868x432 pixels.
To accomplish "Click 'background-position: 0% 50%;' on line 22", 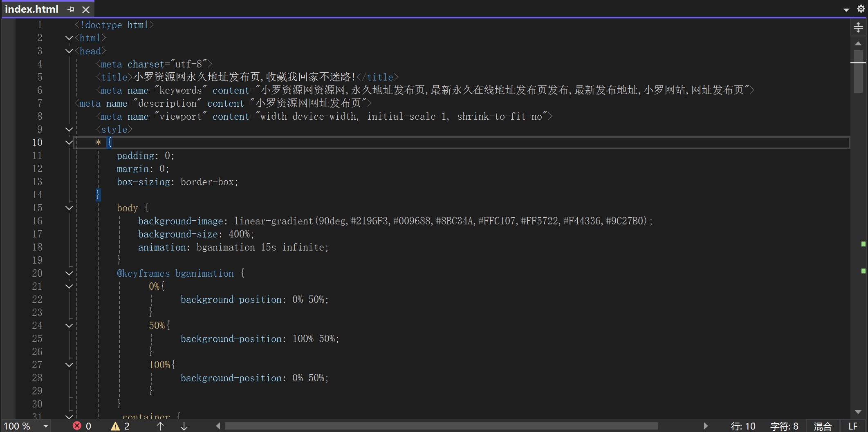I will click(x=255, y=300).
